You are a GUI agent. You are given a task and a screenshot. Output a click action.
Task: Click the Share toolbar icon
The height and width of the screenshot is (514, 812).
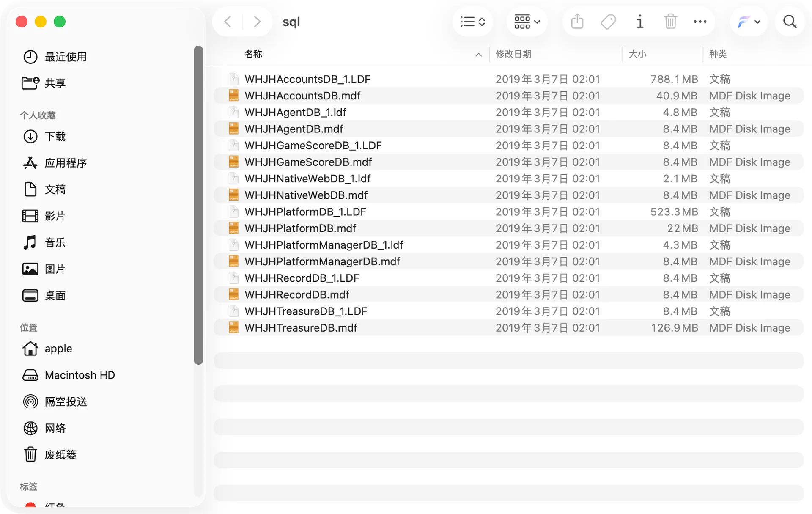coord(577,22)
